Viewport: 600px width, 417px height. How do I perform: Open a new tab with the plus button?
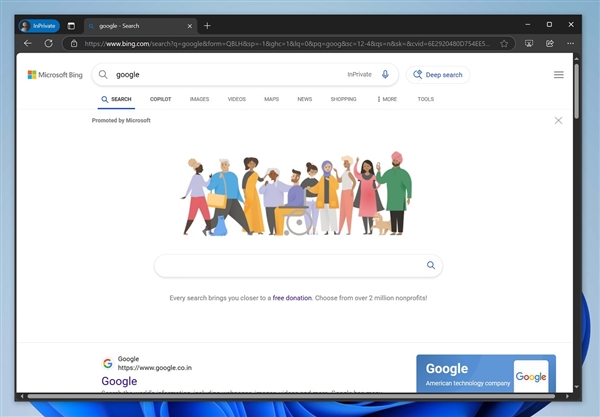coord(207,25)
